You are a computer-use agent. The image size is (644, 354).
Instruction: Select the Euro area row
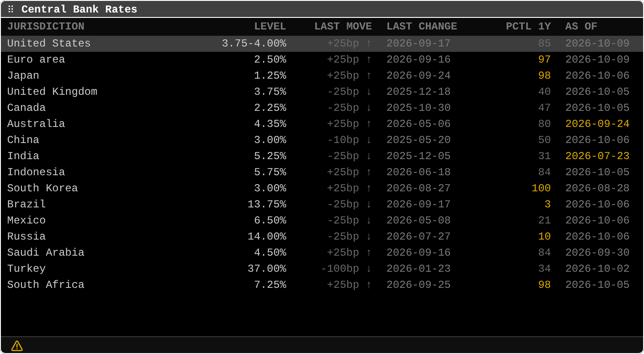tap(322, 59)
